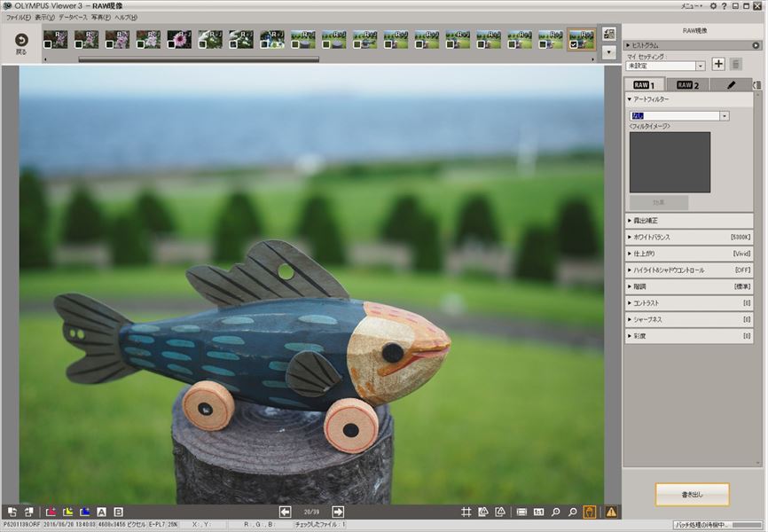Uncheck the checkbox on the selected fish thumbnail
The width and height of the screenshot is (768, 532).
pos(573,44)
